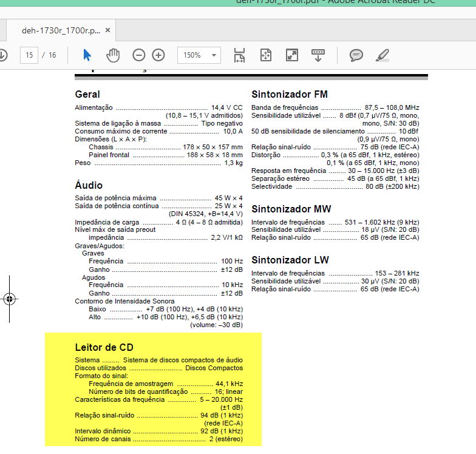This screenshot has width=476, height=454.
Task: Click 'Discos utilizados' specification line
Action: 159,368
